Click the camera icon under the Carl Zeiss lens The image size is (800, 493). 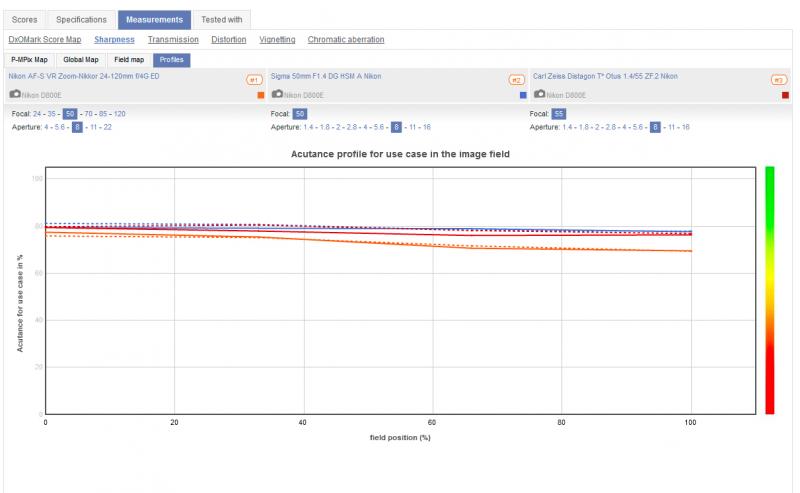[539, 94]
